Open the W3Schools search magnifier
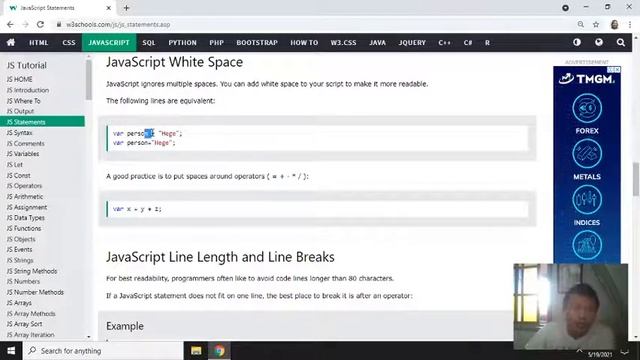Image resolution: width=640 pixels, height=360 pixels. click(620, 42)
